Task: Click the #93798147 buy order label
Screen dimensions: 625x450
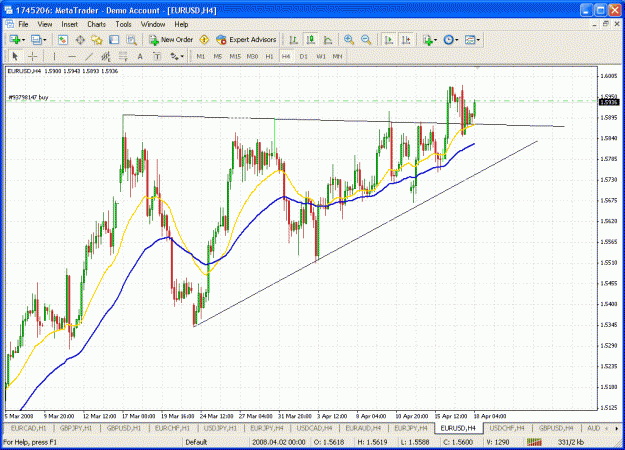Action: pyautogui.click(x=28, y=97)
